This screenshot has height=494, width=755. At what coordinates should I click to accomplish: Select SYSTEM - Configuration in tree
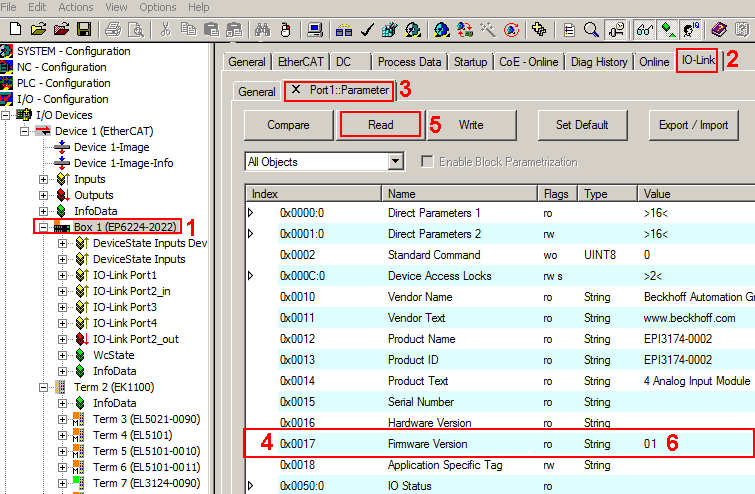74,51
